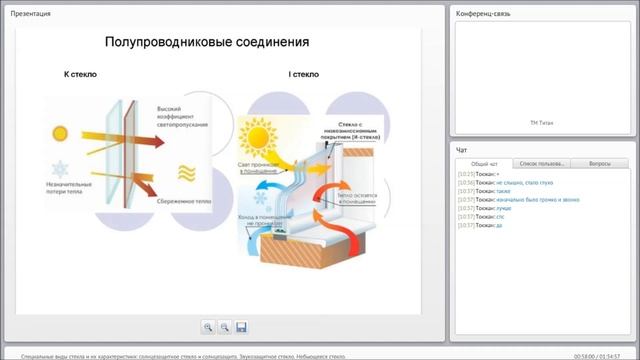Click the 'Конференц-связь' panel title

point(483,13)
